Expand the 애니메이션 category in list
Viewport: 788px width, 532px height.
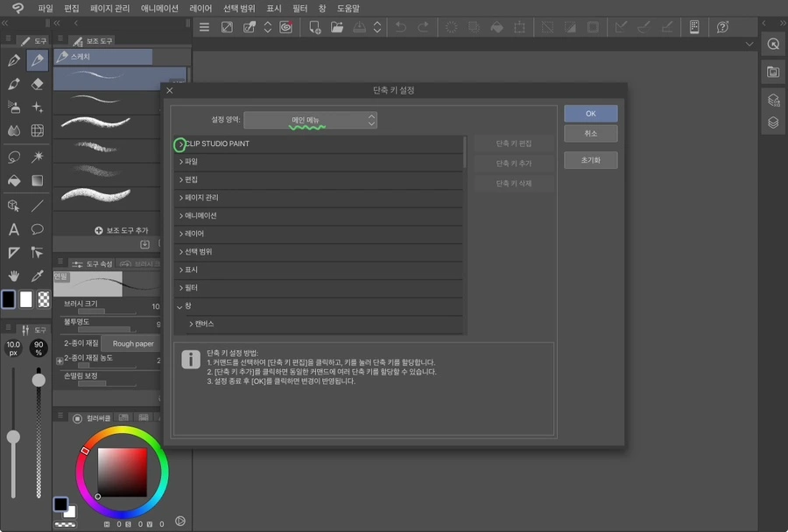tap(181, 216)
